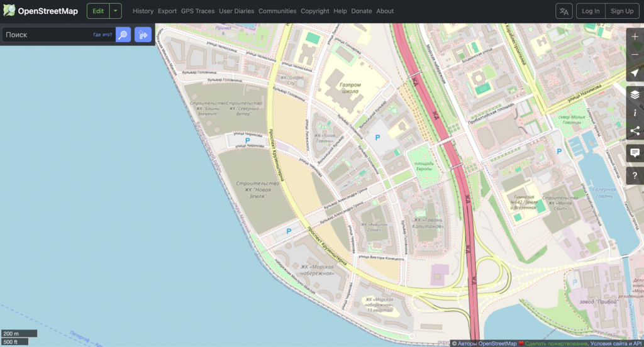Show my location with the arrow icon

(635, 74)
